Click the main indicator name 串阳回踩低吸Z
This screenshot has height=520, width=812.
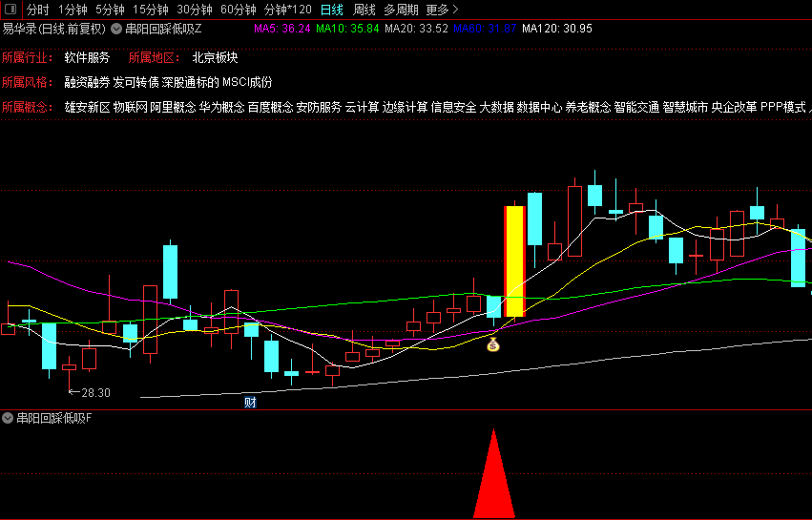[164, 29]
